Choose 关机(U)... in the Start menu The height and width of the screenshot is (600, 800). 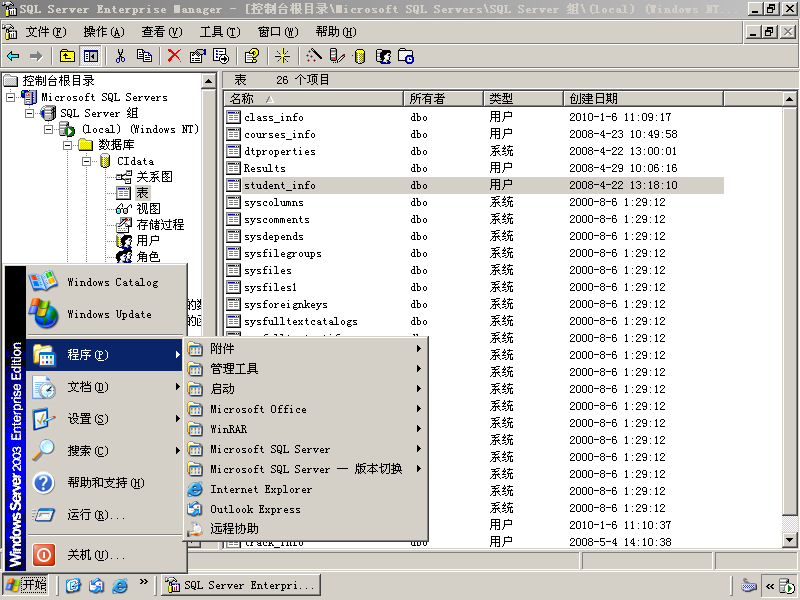click(107, 555)
